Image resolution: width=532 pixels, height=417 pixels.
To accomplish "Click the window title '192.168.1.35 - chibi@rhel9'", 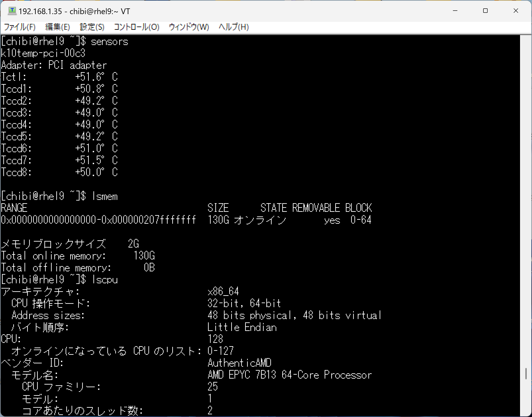I will click(74, 11).
